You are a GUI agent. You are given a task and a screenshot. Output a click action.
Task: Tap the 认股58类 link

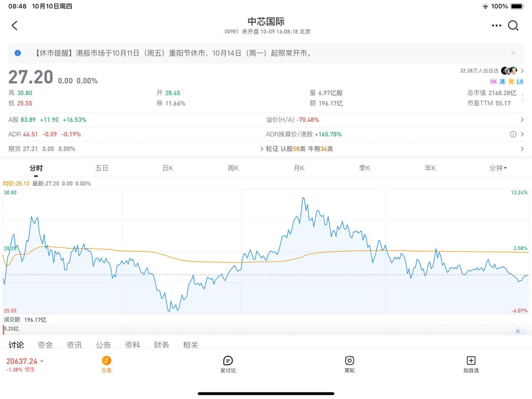pyautogui.click(x=293, y=149)
